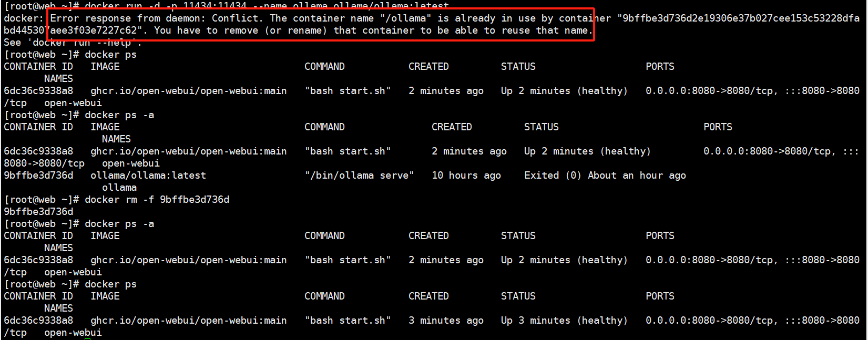This screenshot has width=868, height=340.
Task: Select the quoted "/ollama" container name in the error
Action: (x=406, y=18)
